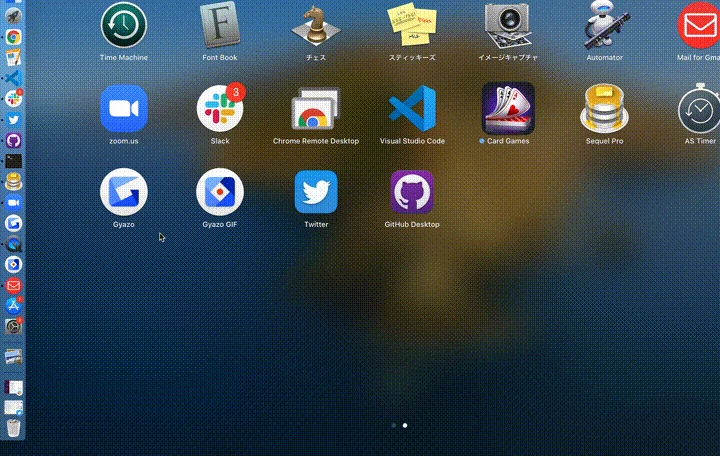Open Sequel Pro from the Dock

[x=13, y=182]
